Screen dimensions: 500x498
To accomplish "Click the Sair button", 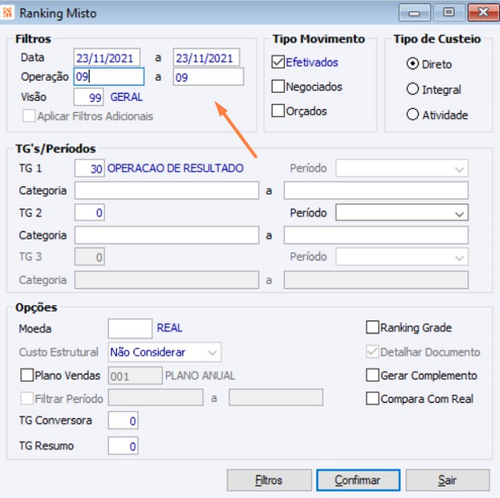I will pos(447,480).
